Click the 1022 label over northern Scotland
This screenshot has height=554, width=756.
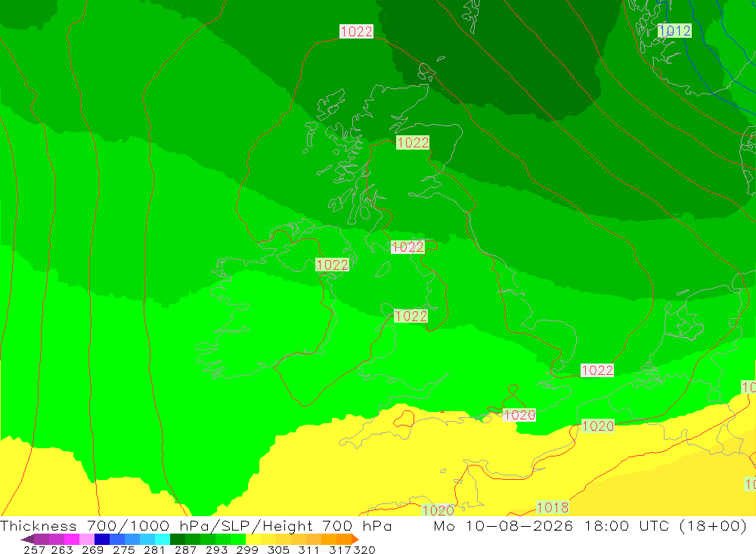[413, 143]
